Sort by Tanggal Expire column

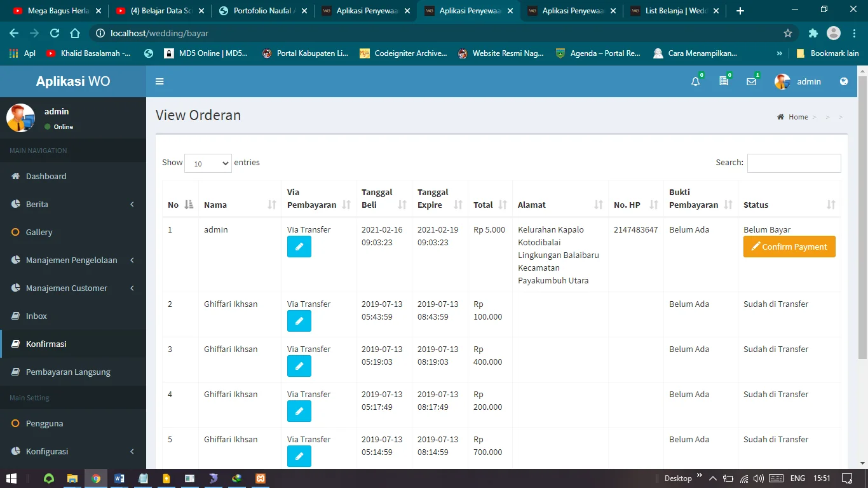440,198
